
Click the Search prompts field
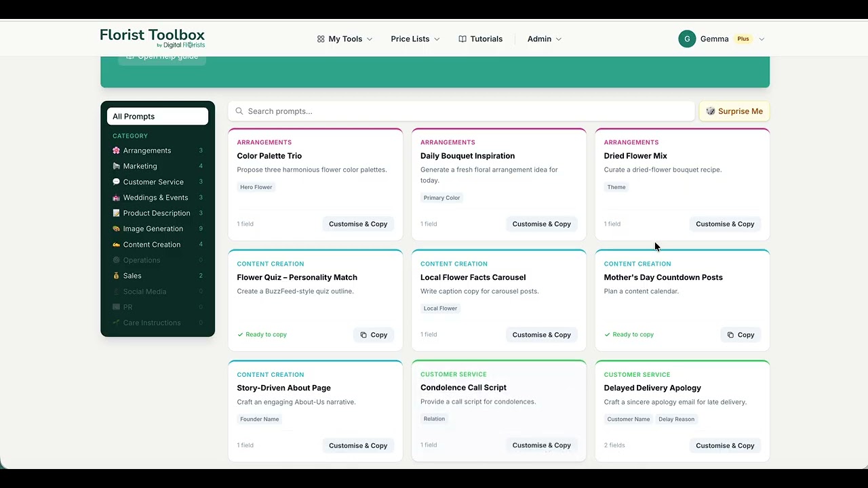pyautogui.click(x=461, y=111)
